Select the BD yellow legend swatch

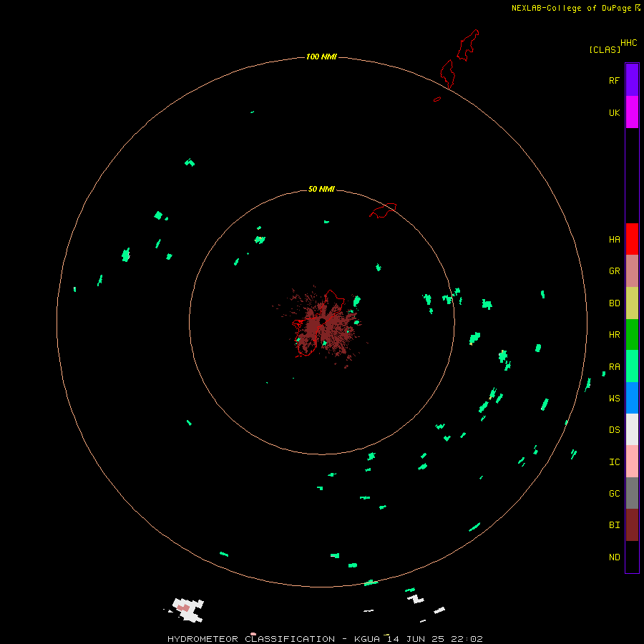[632, 303]
